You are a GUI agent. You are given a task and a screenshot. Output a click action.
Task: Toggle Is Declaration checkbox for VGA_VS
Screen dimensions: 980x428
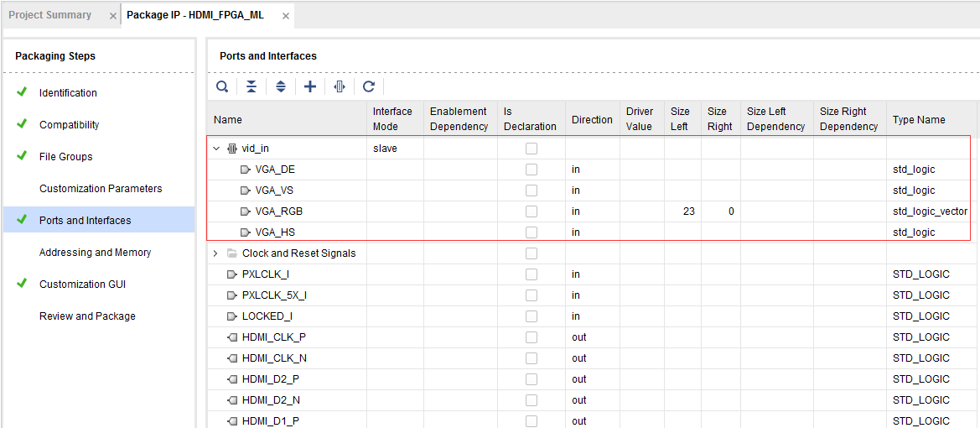pyautogui.click(x=531, y=191)
